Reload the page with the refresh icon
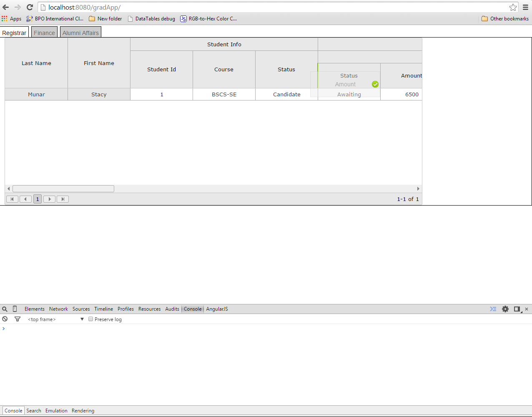 [30, 7]
